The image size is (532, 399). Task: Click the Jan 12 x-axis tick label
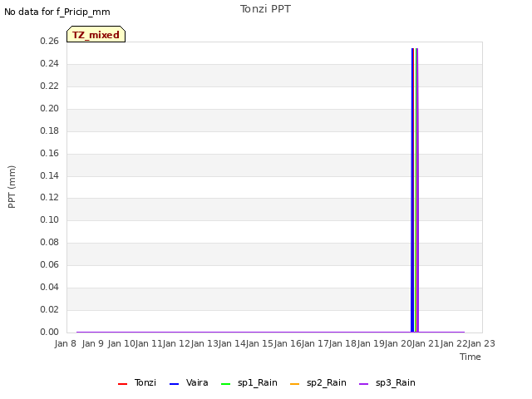(x=176, y=343)
